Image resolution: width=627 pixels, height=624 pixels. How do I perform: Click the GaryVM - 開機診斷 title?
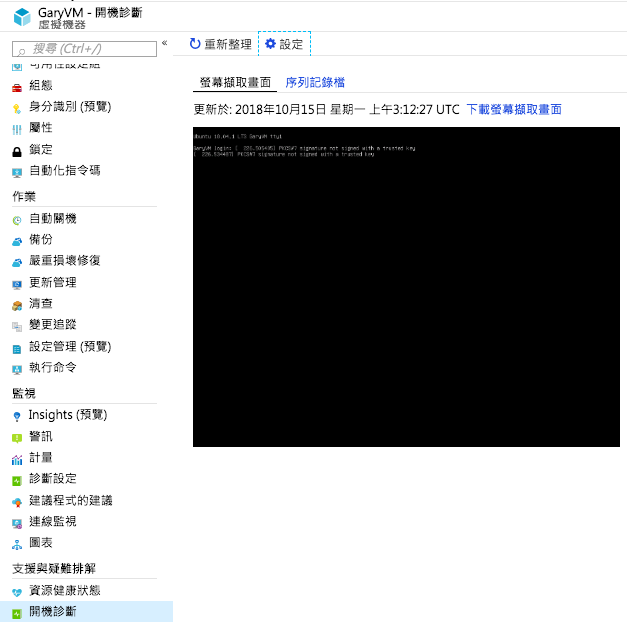point(90,12)
